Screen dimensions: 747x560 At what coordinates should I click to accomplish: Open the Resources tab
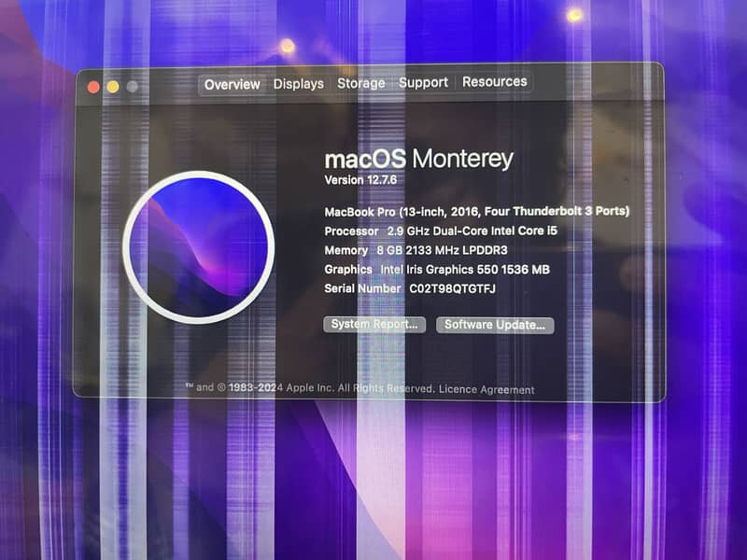[495, 82]
